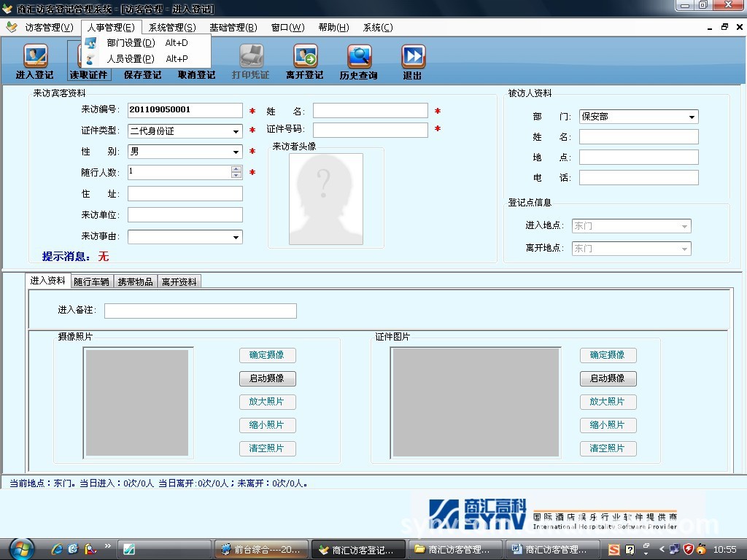This screenshot has width=747, height=560.
Task: Increase 随行人数 with the spinner arrow
Action: 236,169
